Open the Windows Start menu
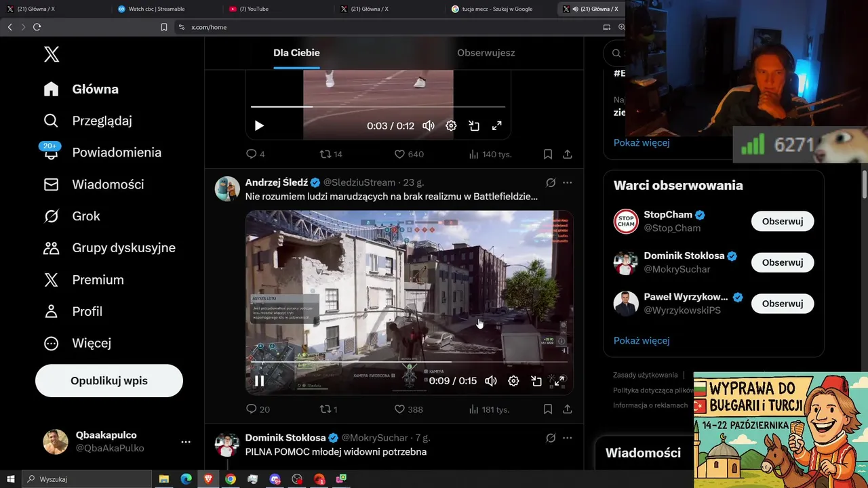The image size is (868, 488). 11,479
